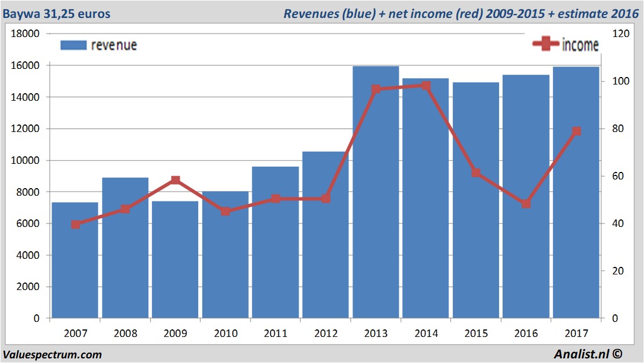This screenshot has height=363, width=644.
Task: Click the red income legend marker
Action: 546,43
